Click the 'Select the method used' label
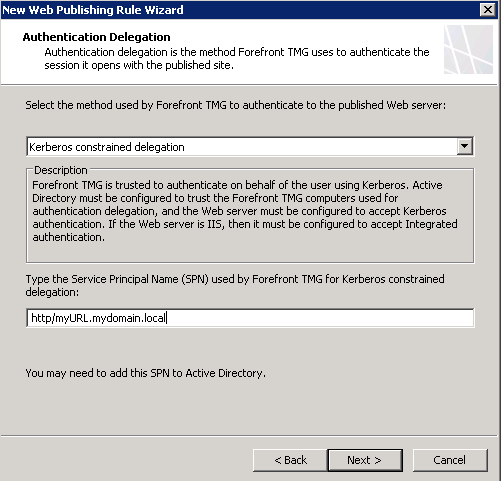 235,105
